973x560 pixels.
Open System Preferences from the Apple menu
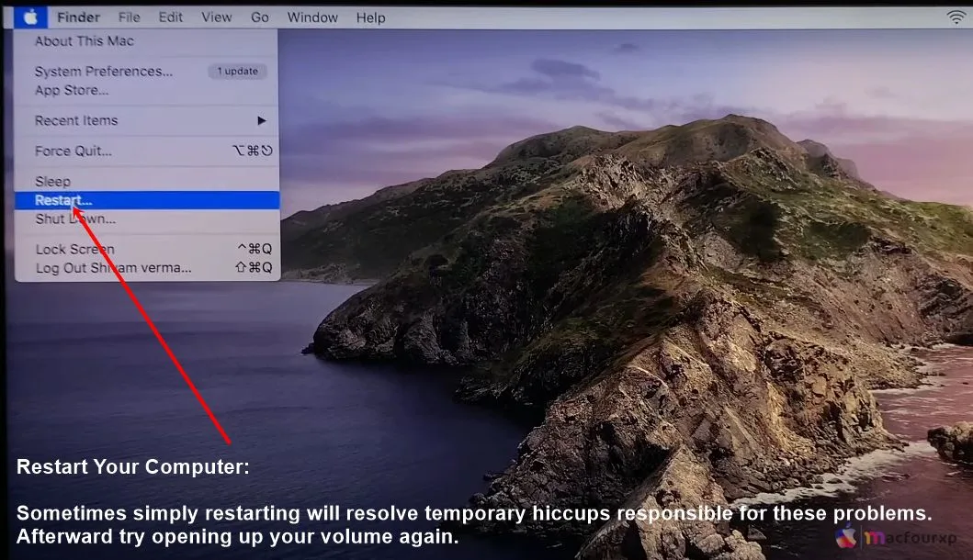(x=146, y=72)
